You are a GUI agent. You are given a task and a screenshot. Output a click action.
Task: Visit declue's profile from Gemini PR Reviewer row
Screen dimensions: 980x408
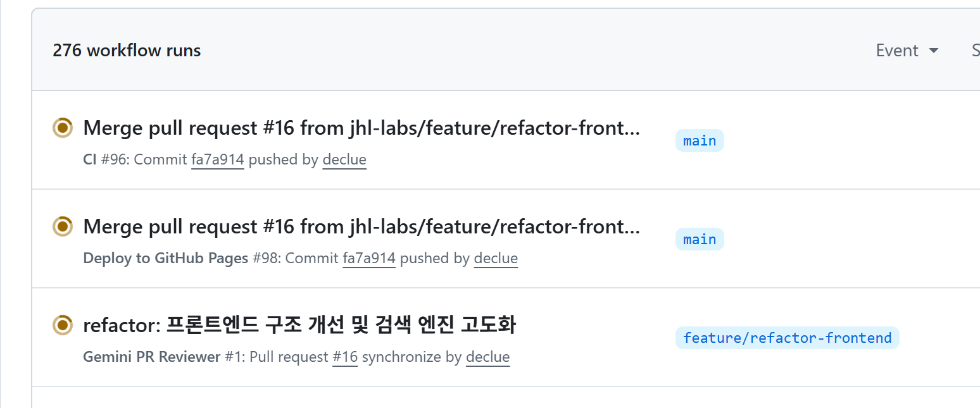(x=487, y=357)
